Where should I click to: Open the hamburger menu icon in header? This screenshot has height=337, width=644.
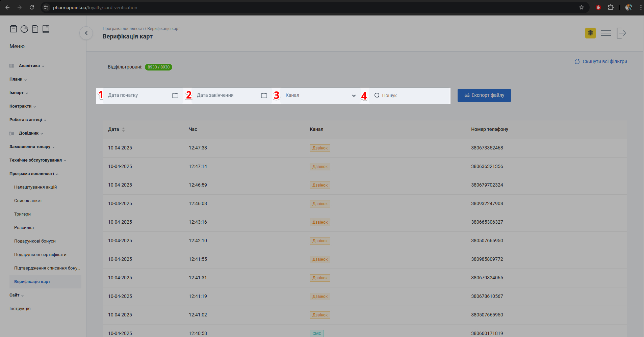606,33
